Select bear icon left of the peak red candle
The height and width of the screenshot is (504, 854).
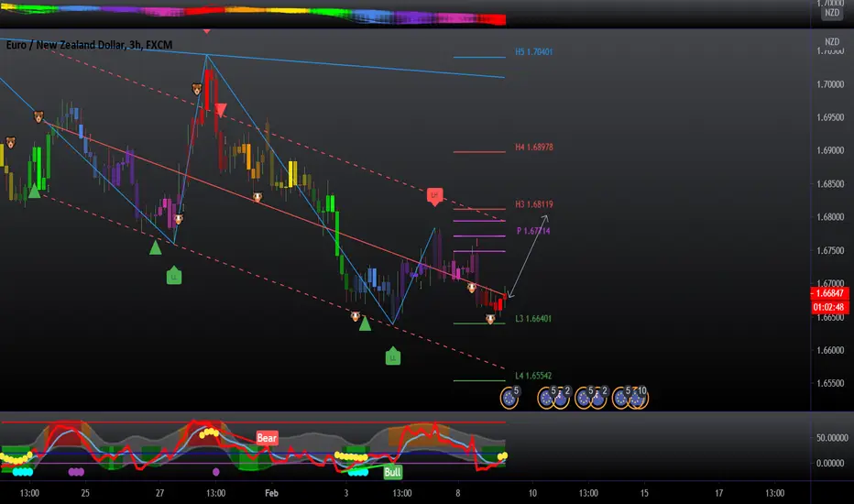[197, 89]
